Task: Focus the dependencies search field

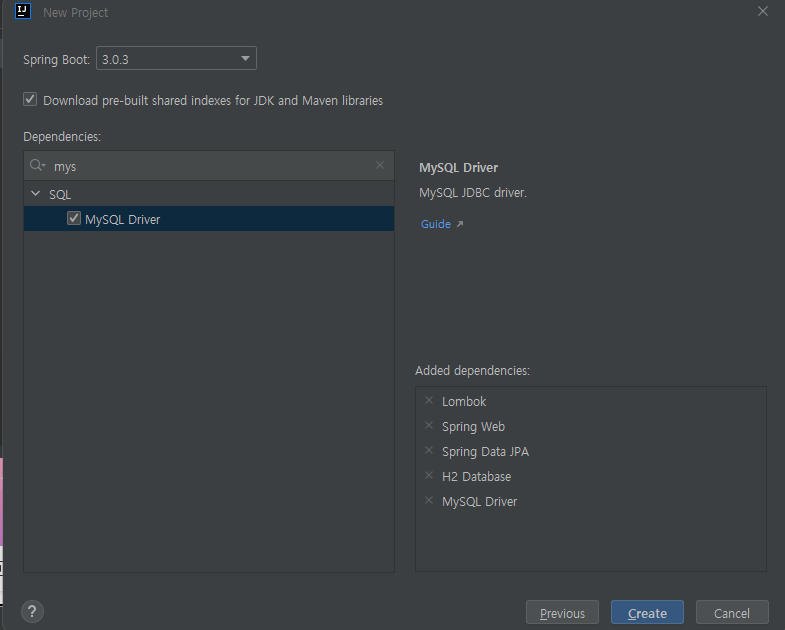Action: coord(209,166)
